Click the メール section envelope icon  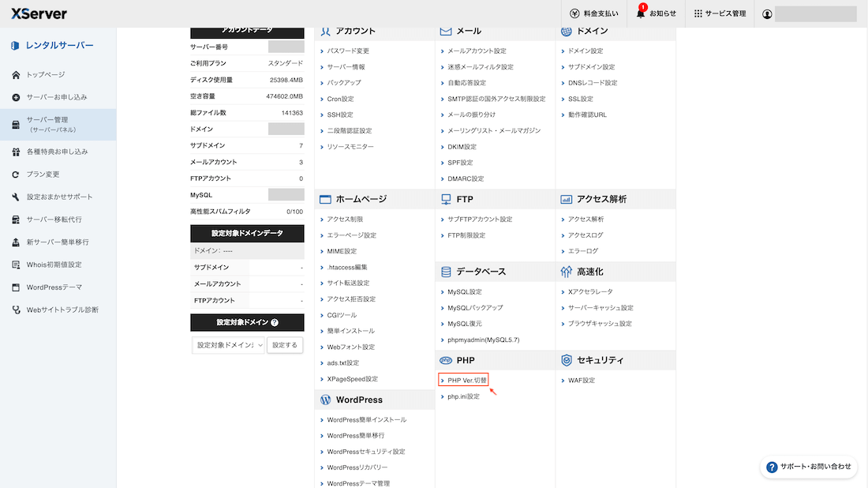pyautogui.click(x=446, y=32)
